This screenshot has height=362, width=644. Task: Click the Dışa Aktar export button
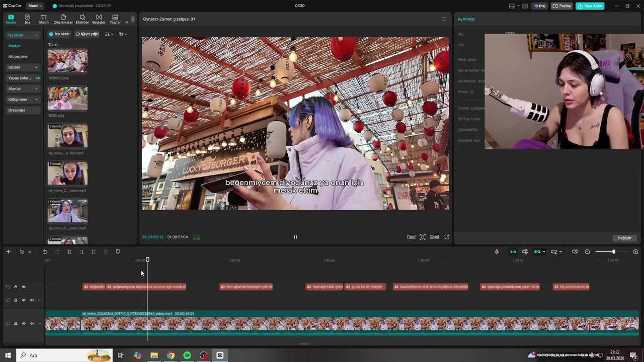click(590, 6)
